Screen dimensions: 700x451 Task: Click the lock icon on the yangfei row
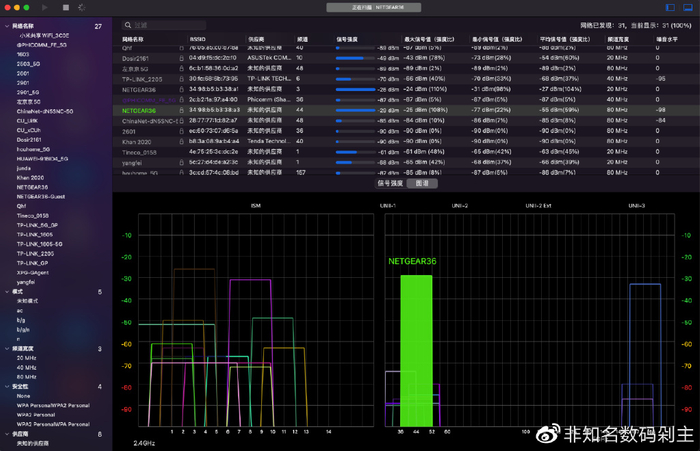[x=179, y=160]
